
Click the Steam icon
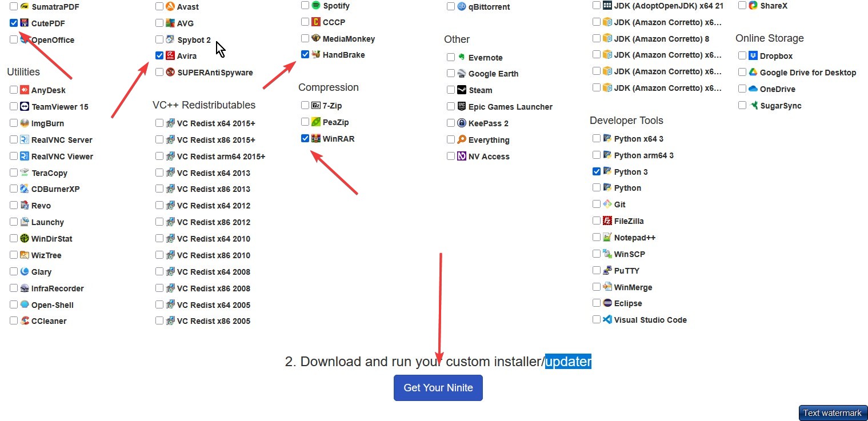[462, 90]
